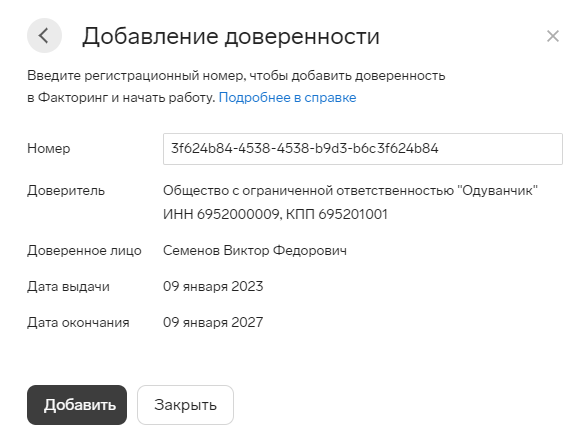Open the 'Подробнее в справке' help link
Viewport: 588px width, 439px height.
click(287, 97)
